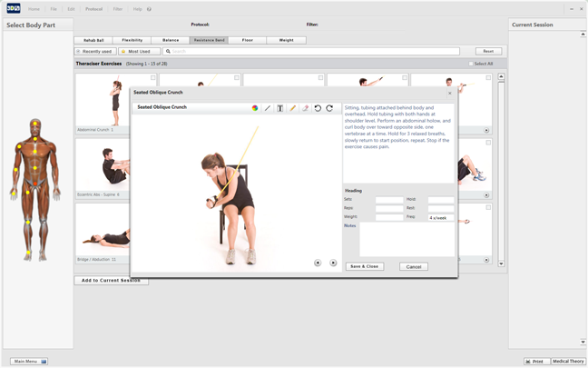Select the knee point on the body model
The width and height of the screenshot is (588, 368).
pyautogui.click(x=28, y=223)
